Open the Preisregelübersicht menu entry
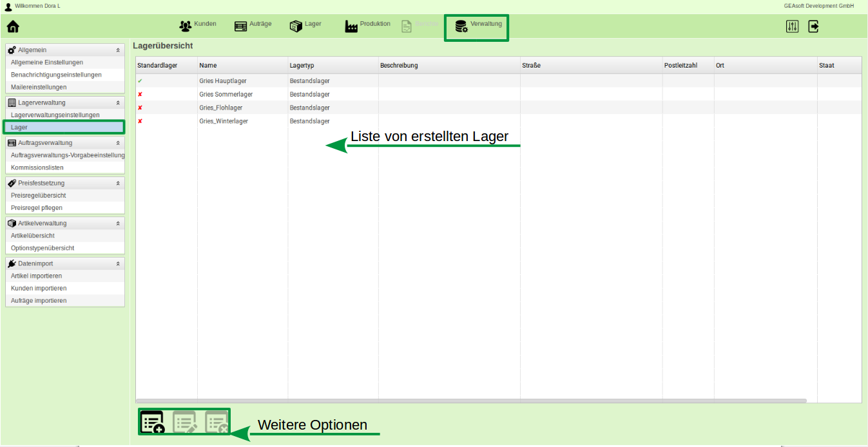This screenshot has height=447, width=868. [x=39, y=195]
